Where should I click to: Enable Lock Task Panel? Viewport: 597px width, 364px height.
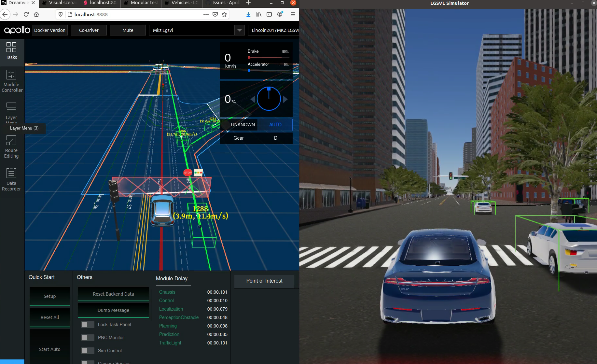(x=87, y=325)
